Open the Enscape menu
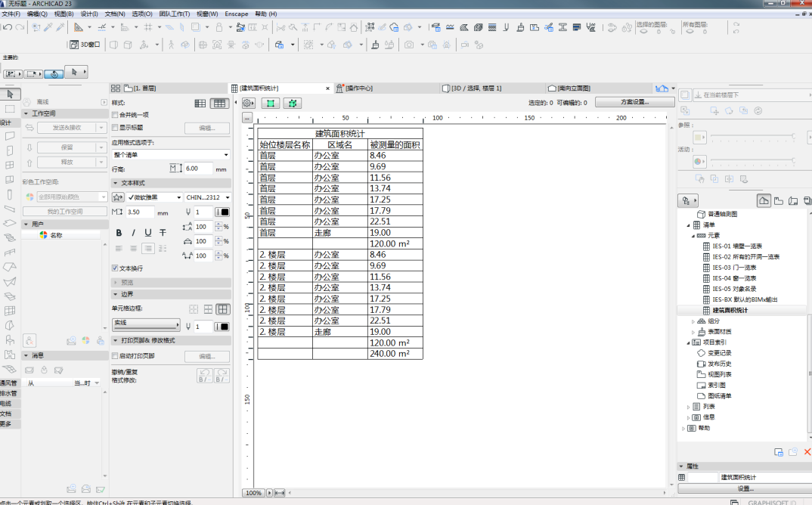This screenshot has height=505, width=812. click(x=236, y=14)
